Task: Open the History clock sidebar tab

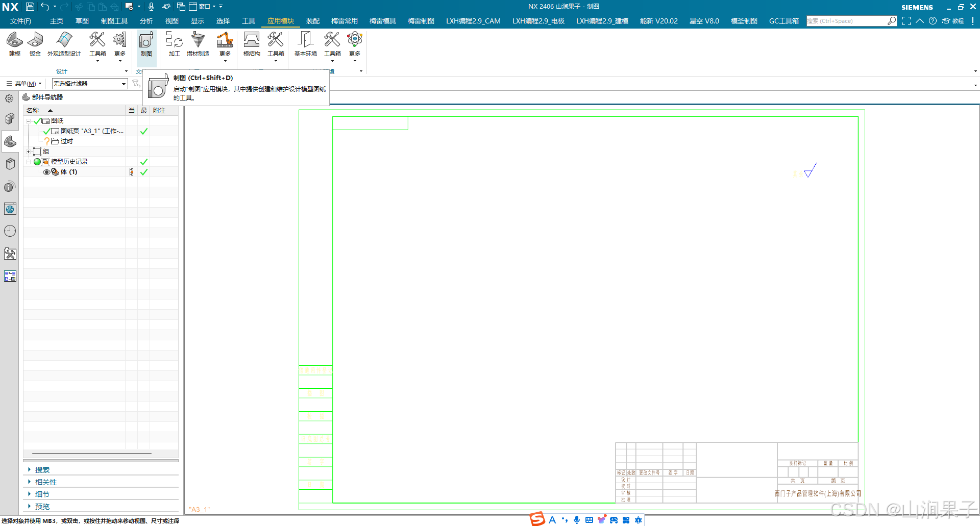Action: [10, 231]
